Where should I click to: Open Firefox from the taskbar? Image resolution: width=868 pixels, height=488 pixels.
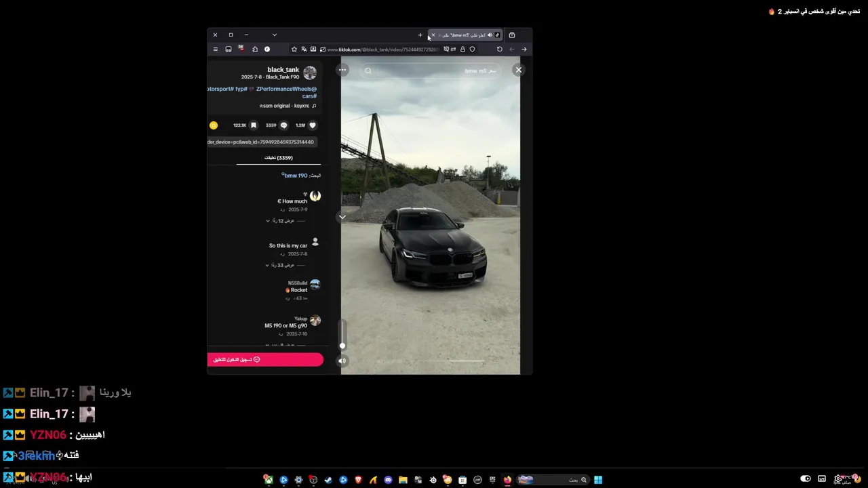tap(507, 480)
